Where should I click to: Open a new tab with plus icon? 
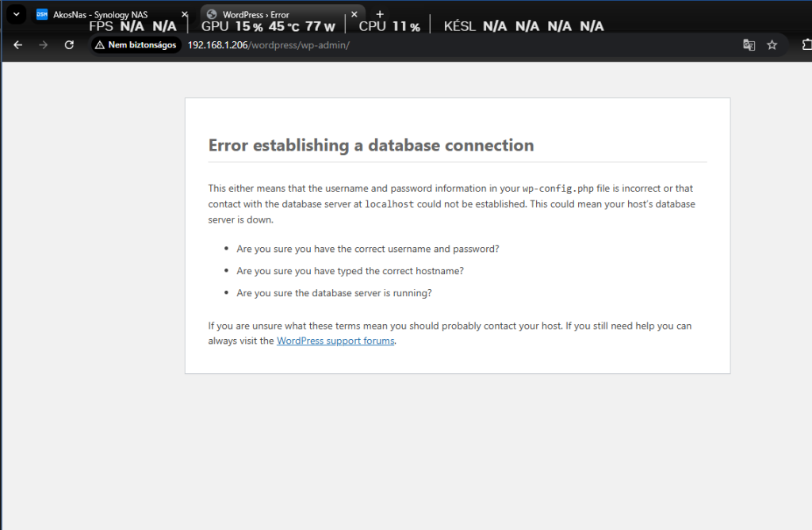380,14
